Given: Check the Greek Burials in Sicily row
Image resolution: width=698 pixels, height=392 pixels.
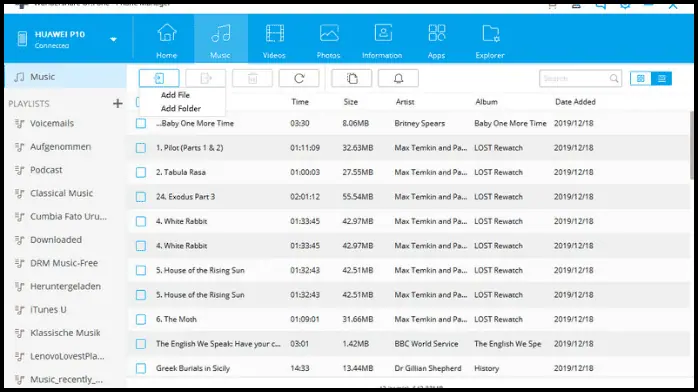Looking at the screenshot, I should tap(141, 368).
